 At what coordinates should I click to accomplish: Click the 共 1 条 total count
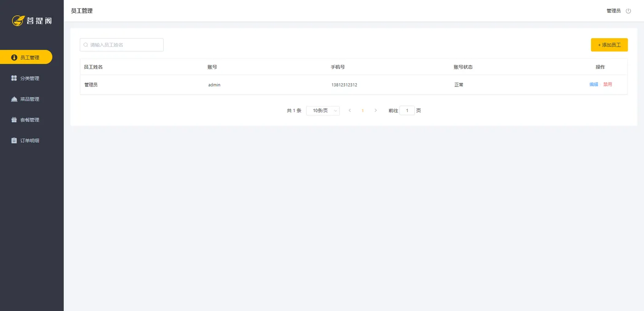(294, 111)
